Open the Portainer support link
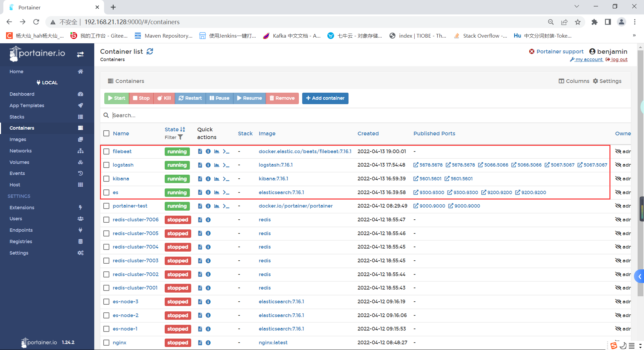The height and width of the screenshot is (350, 644). pyautogui.click(x=556, y=51)
